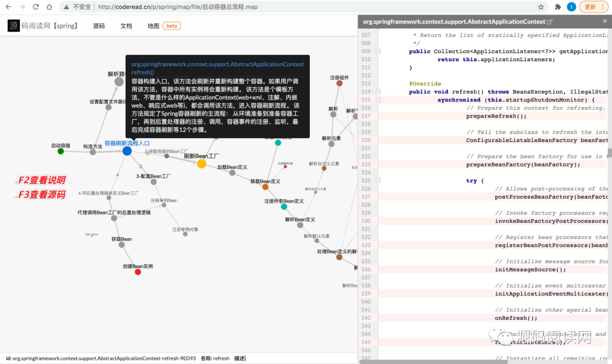612x364 pixels.
Task: Click the node id text in status bar
Action: point(101,358)
